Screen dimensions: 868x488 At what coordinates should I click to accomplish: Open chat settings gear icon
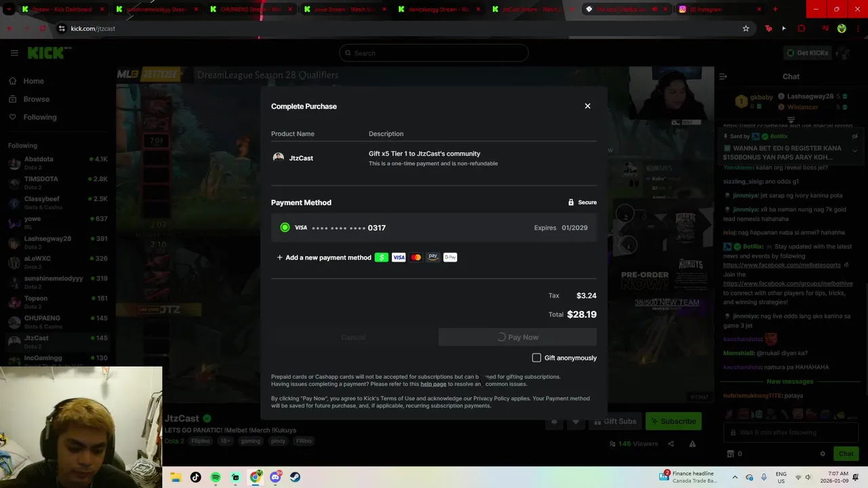(x=823, y=453)
